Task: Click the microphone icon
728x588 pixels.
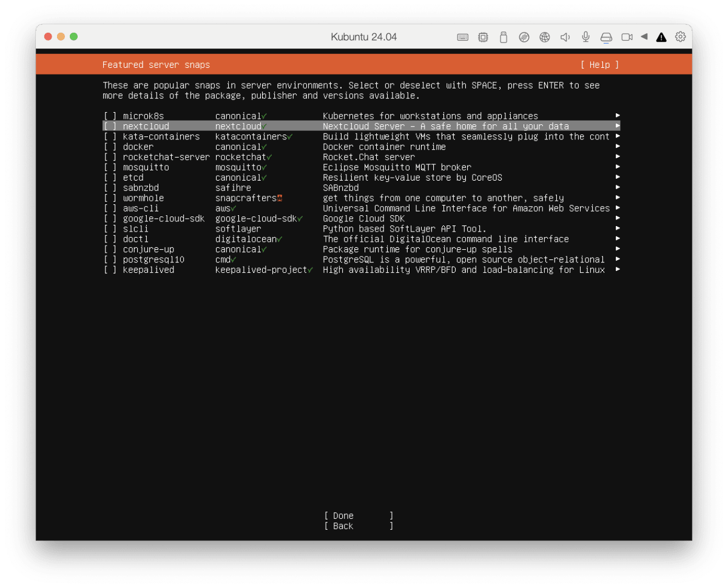Action: [x=585, y=37]
